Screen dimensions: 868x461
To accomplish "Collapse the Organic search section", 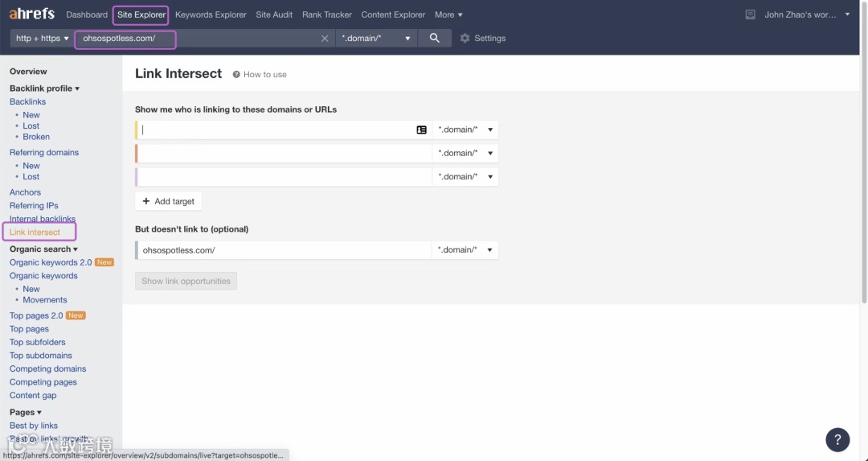I will [43, 249].
